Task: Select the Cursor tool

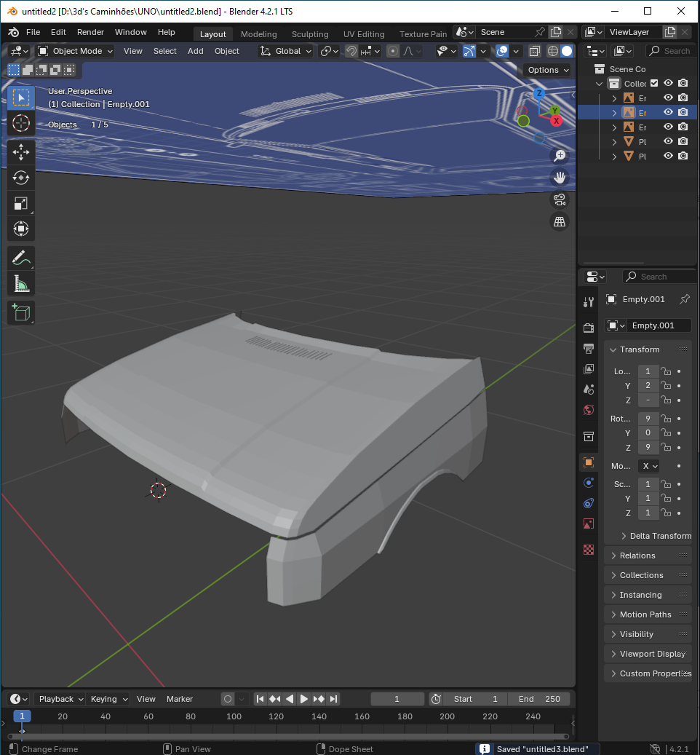Action: [x=20, y=123]
